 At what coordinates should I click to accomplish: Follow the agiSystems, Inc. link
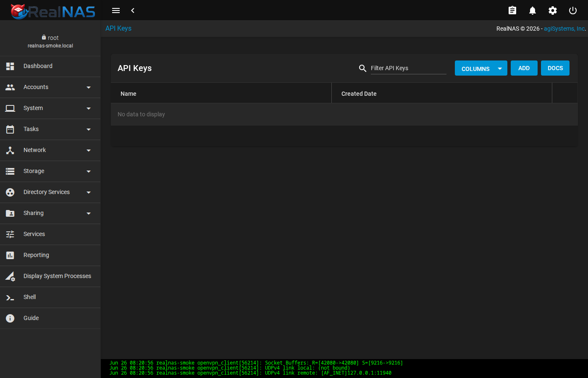point(564,29)
